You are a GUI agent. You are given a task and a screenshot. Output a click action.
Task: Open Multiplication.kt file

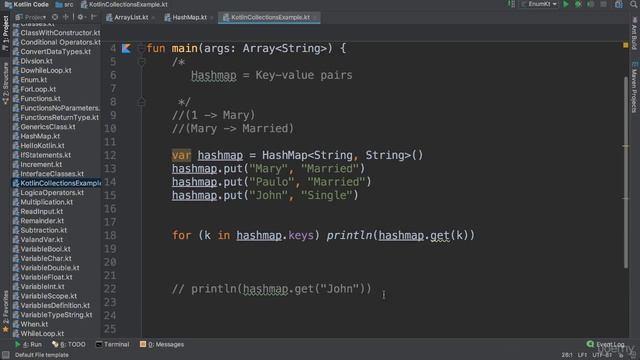[x=43, y=202]
